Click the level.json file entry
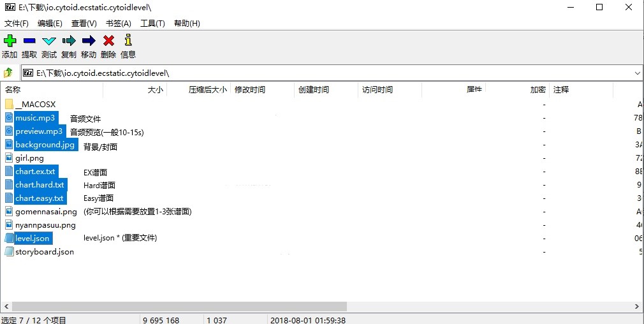Image resolution: width=644 pixels, height=324 pixels. pos(32,238)
